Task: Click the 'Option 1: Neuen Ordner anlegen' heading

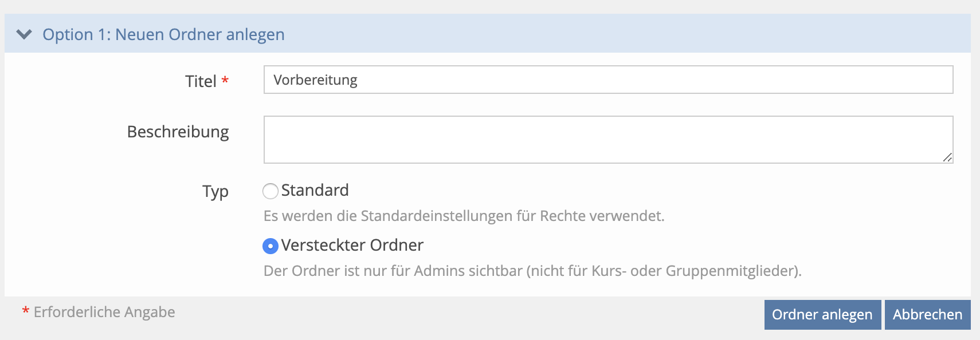Action: coord(163,34)
